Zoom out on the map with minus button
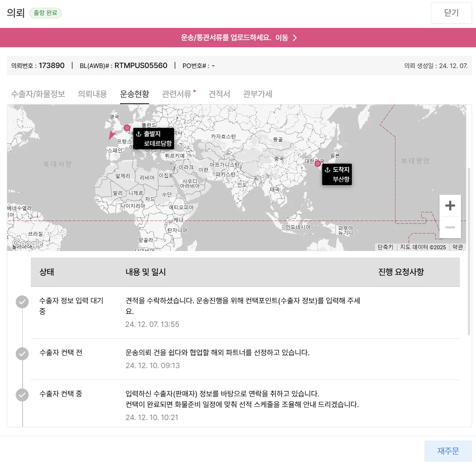This screenshot has height=463, width=476. coord(450,227)
